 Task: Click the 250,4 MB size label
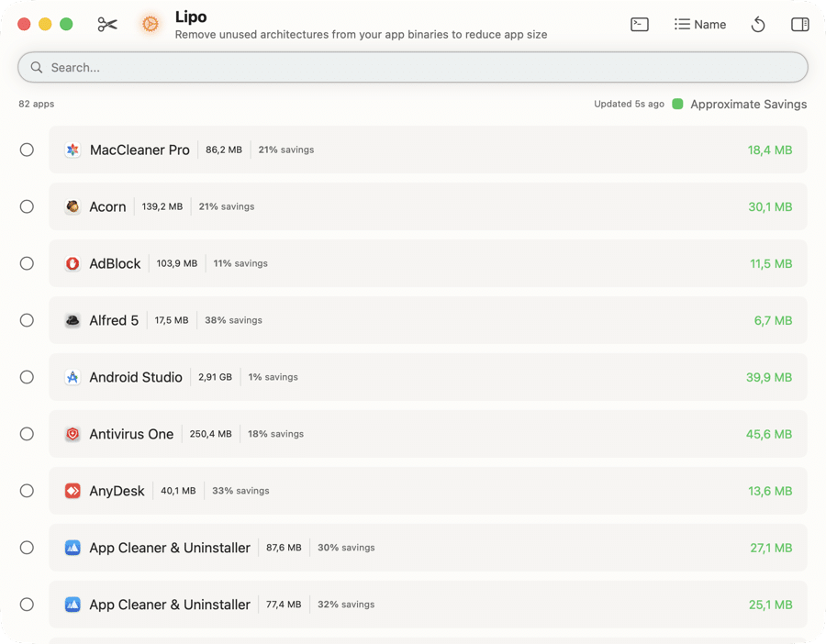point(211,434)
